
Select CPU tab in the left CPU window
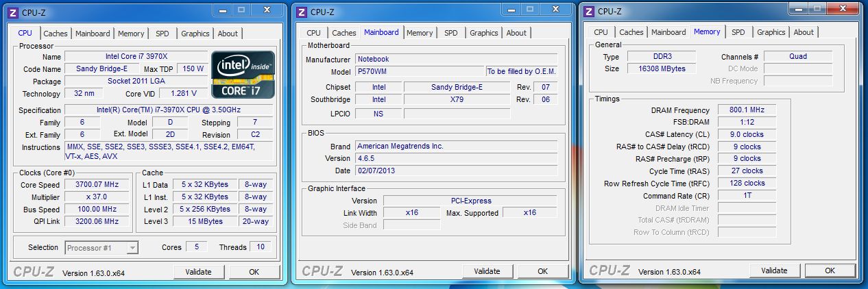tap(25, 33)
